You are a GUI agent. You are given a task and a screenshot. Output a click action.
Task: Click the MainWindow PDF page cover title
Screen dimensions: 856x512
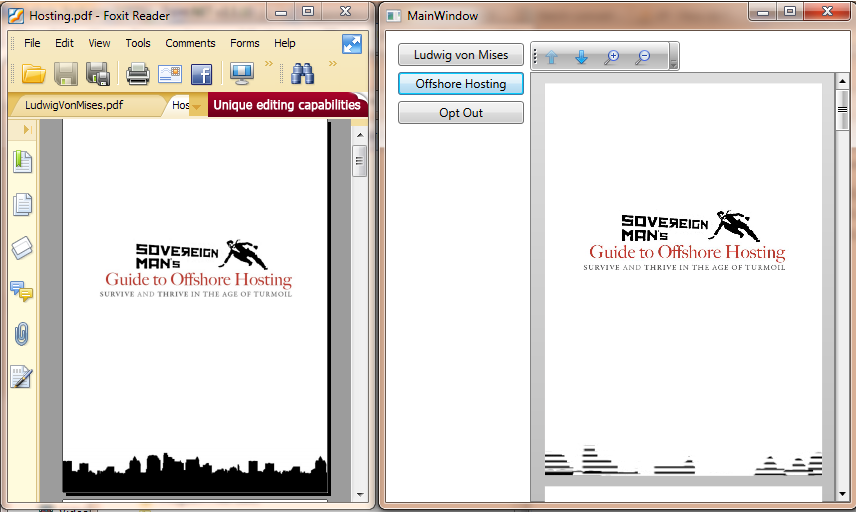click(687, 252)
